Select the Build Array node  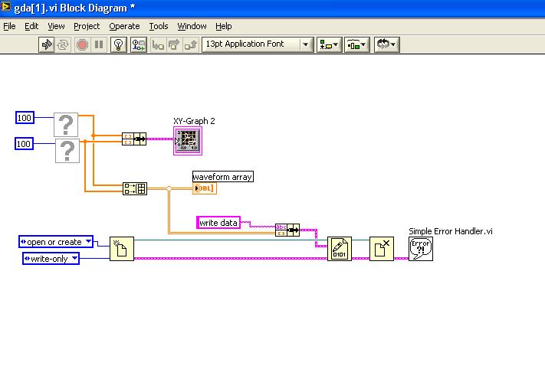tap(135, 188)
